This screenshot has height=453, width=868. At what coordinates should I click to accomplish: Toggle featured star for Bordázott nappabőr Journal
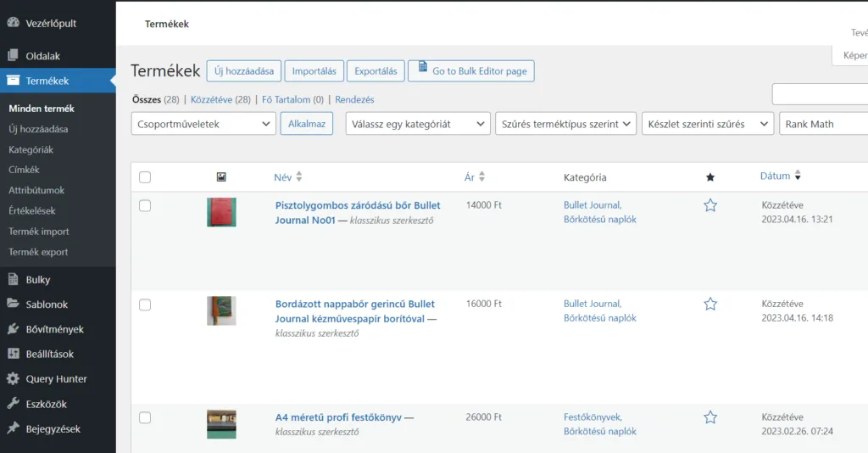(x=710, y=304)
